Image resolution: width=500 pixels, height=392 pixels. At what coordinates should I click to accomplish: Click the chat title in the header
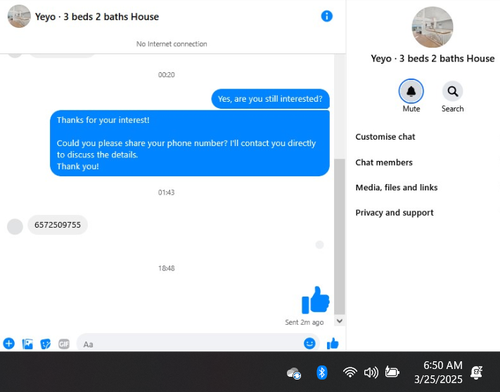(97, 17)
